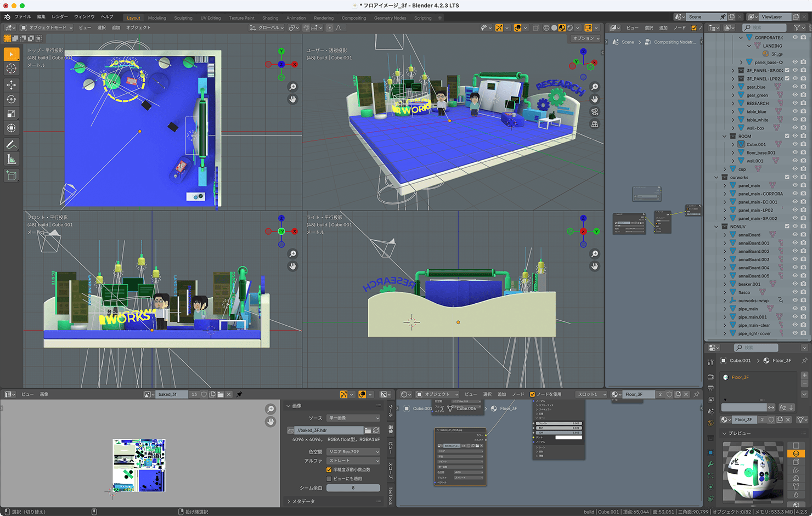This screenshot has height=516, width=812.
Task: Open image source dropdown '単一画像'
Action: (353, 418)
